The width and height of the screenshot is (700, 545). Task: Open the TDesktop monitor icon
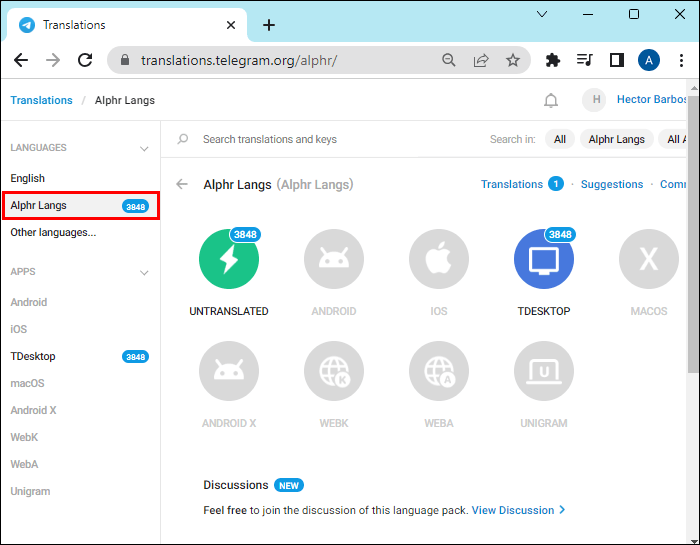(x=544, y=259)
